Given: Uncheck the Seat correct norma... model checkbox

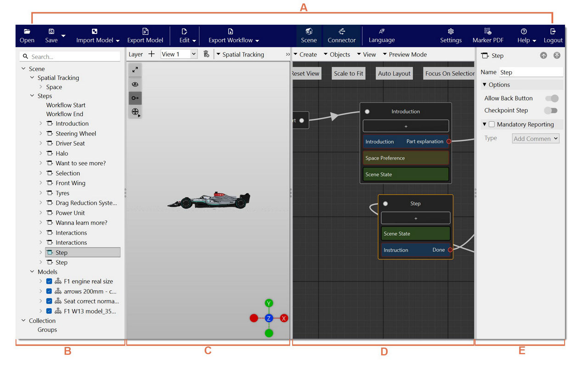Looking at the screenshot, I should 49,301.
